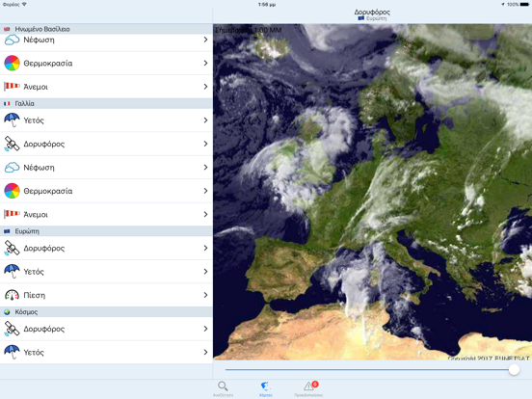Tap the cloud icon in the Γαλλία section
532x399 pixels.
[x=12, y=168]
